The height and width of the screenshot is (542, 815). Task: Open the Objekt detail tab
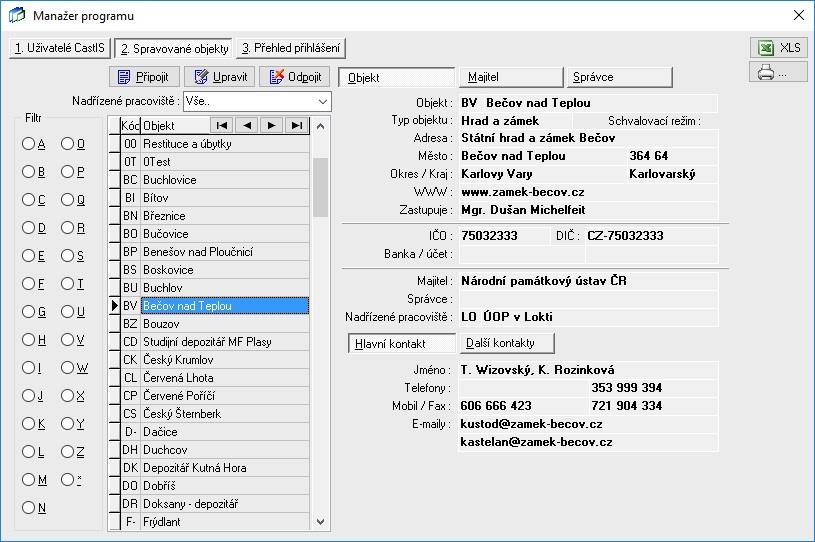tap(397, 77)
